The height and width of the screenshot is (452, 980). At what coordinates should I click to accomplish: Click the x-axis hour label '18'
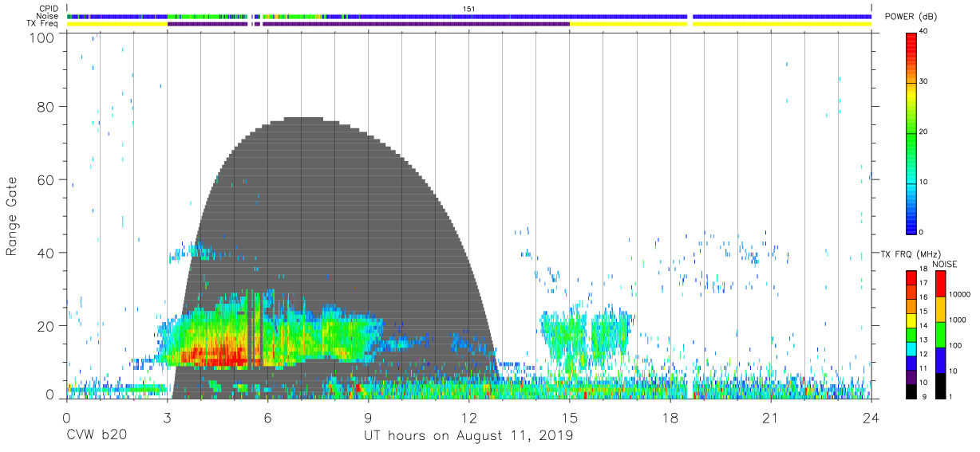(670, 419)
